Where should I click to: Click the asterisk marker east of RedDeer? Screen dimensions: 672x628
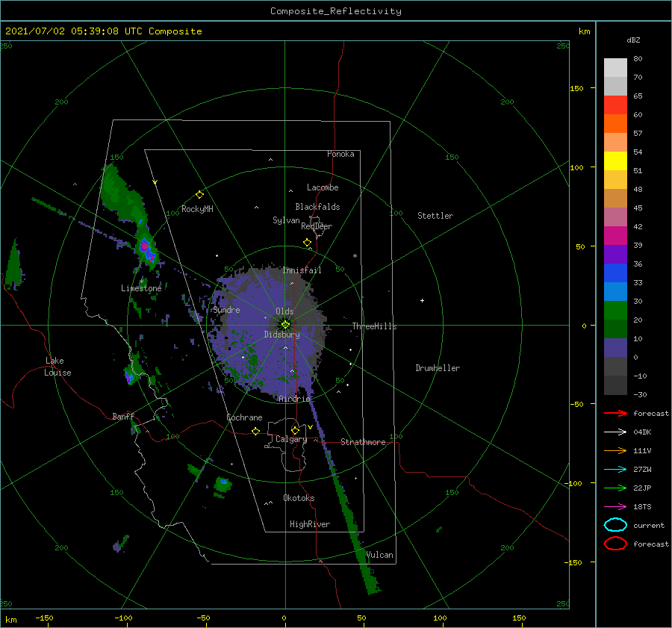tap(355, 256)
